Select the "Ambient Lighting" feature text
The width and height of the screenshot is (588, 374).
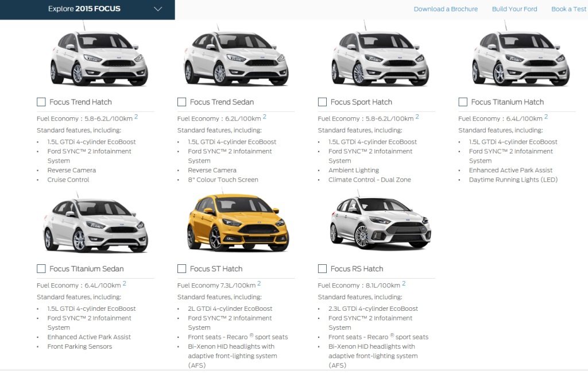[354, 170]
